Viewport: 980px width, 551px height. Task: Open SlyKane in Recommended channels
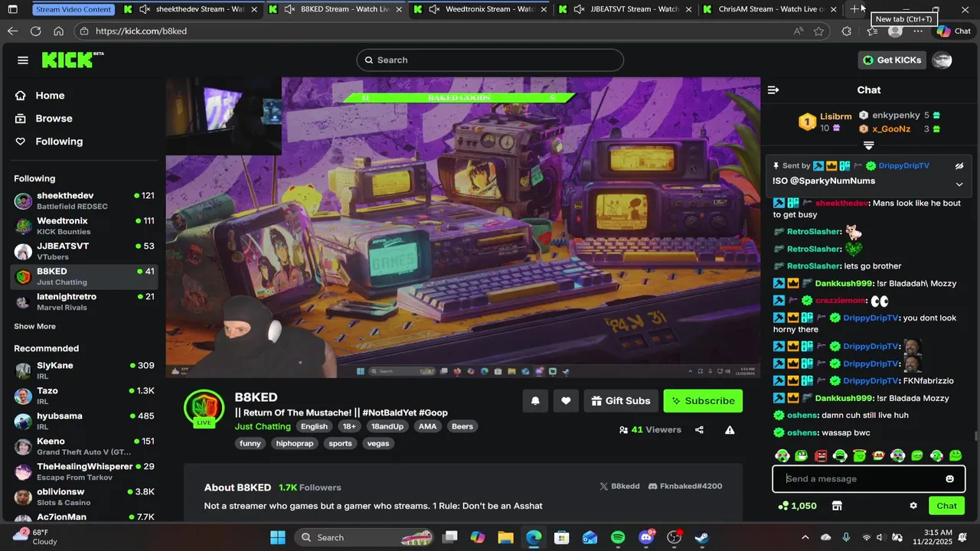[84, 370]
